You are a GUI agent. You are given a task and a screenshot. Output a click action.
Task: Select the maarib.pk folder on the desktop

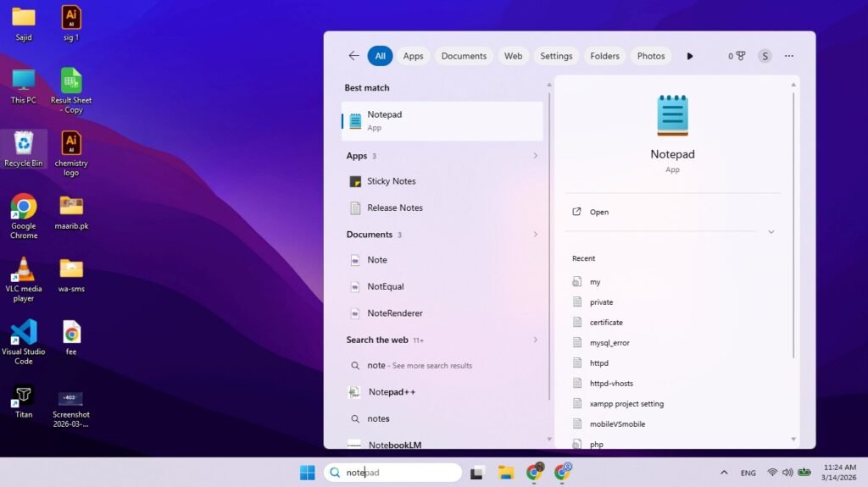coord(71,213)
